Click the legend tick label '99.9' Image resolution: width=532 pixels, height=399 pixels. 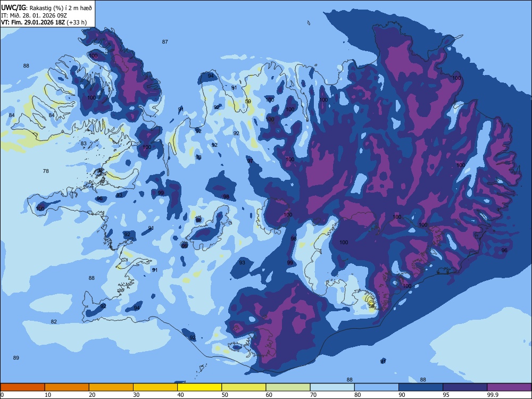(x=492, y=395)
